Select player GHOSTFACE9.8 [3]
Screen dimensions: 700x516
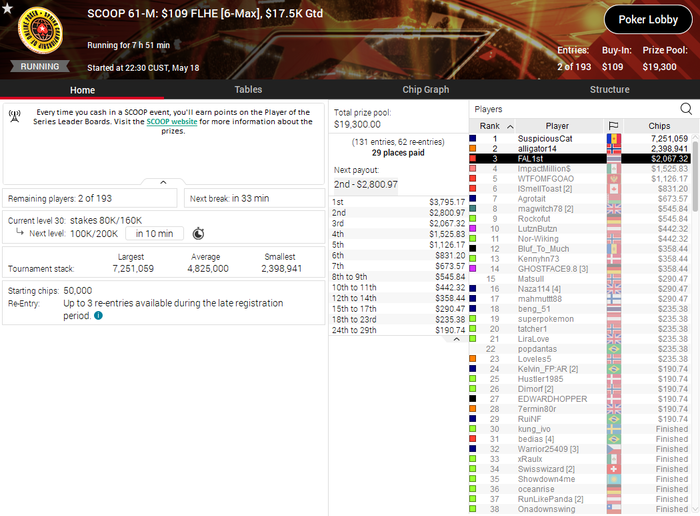pos(579,269)
